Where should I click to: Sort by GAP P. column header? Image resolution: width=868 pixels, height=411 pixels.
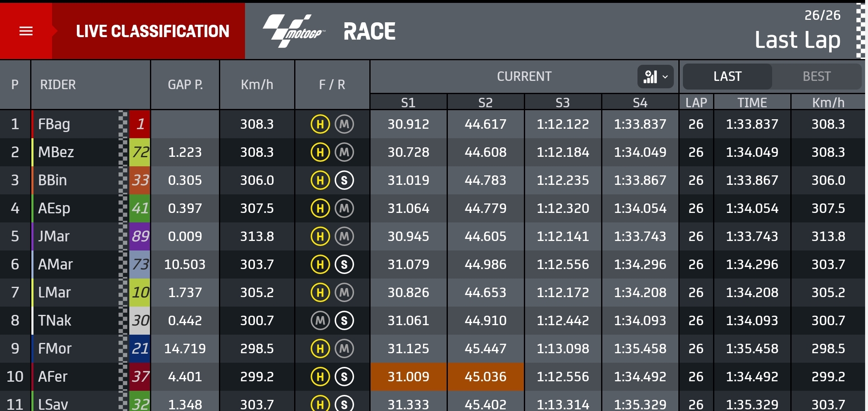[x=185, y=85]
